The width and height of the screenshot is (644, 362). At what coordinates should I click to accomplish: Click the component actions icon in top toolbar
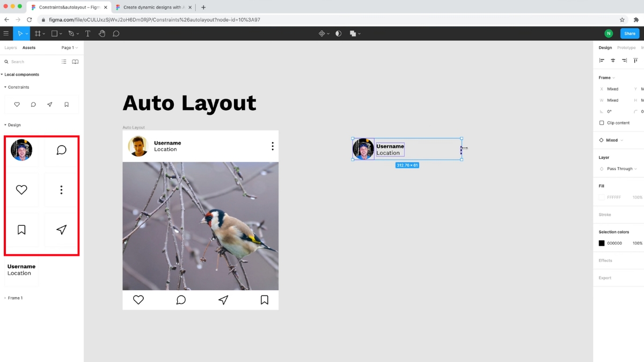[x=321, y=33]
